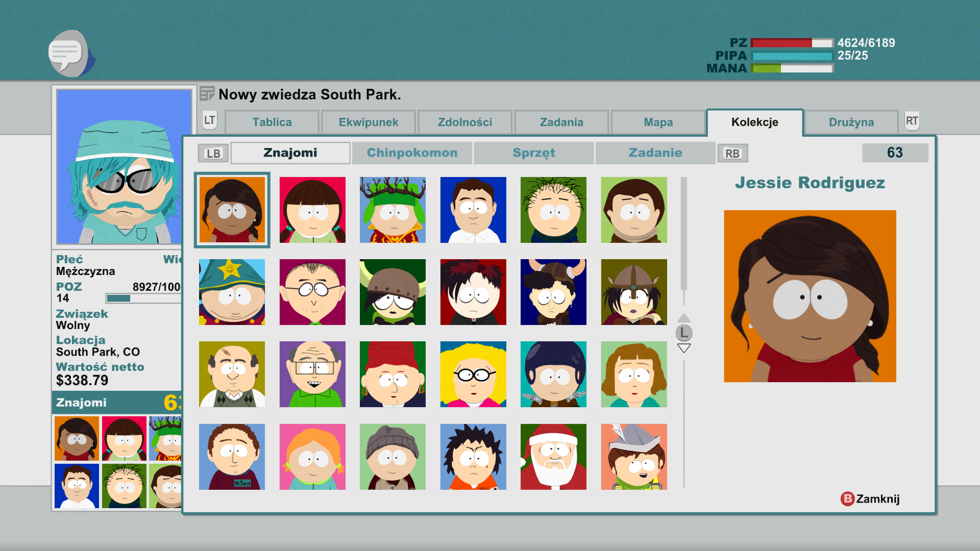Click the PIPA bar
The image size is (980, 551).
(792, 56)
